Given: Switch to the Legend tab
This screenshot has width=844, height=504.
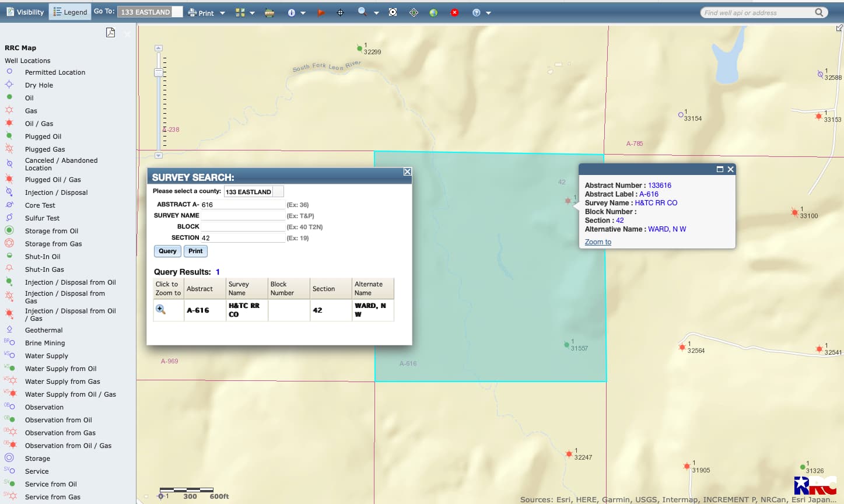Looking at the screenshot, I should [x=70, y=12].
